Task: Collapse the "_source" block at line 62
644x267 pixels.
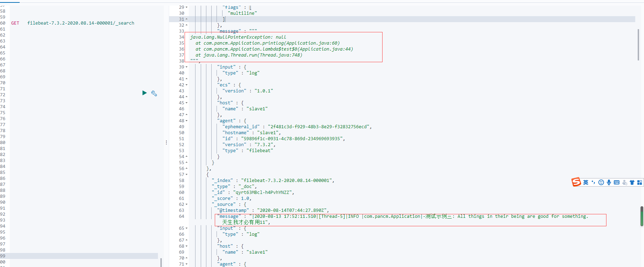Action: (186, 204)
